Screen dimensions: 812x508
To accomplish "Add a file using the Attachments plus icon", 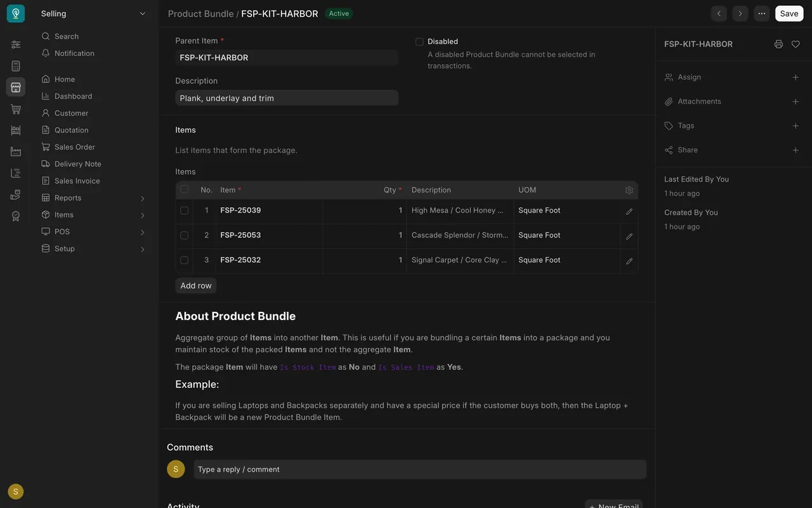I will tap(796, 102).
